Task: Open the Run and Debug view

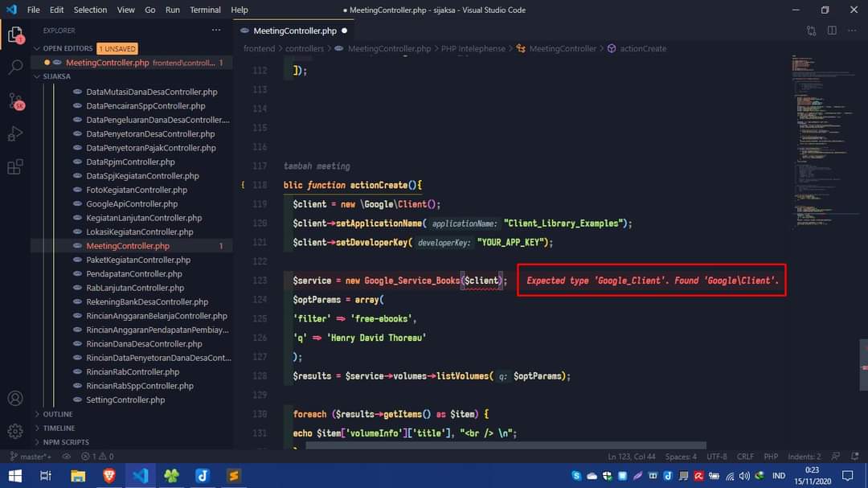Action: coord(15,133)
